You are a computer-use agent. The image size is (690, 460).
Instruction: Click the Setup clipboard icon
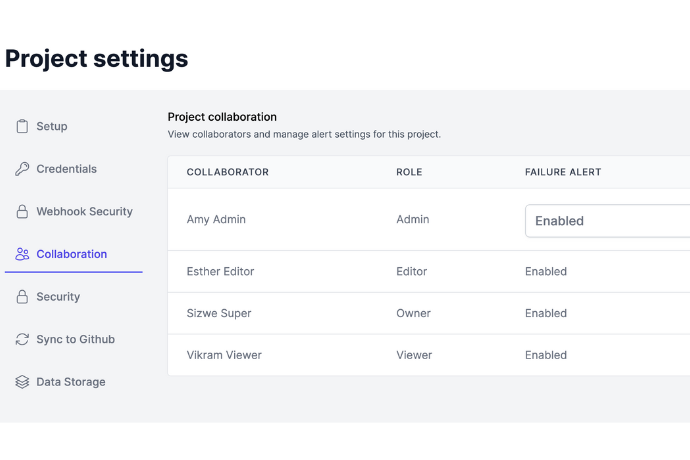click(x=22, y=127)
